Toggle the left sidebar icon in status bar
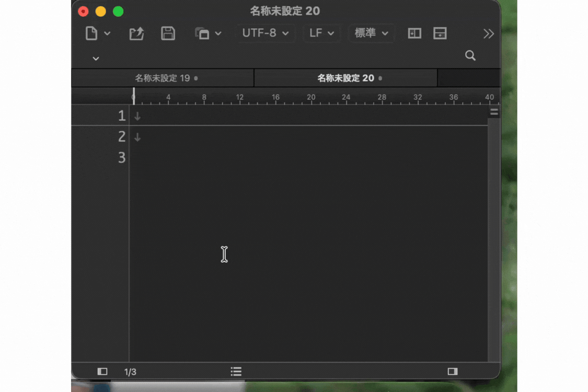The height and width of the screenshot is (392, 588). 102,372
